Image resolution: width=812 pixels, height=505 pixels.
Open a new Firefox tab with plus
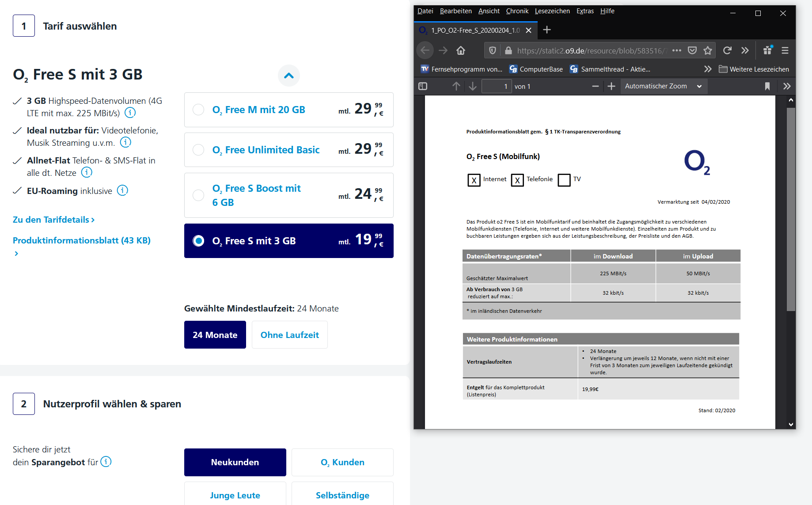click(x=547, y=30)
